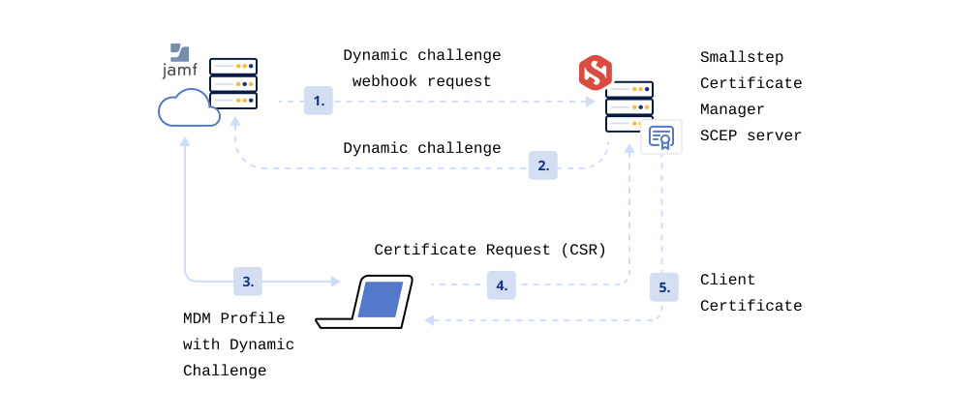The height and width of the screenshot is (419, 980).
Task: Select the Jamf server stack icon
Action: (x=233, y=83)
